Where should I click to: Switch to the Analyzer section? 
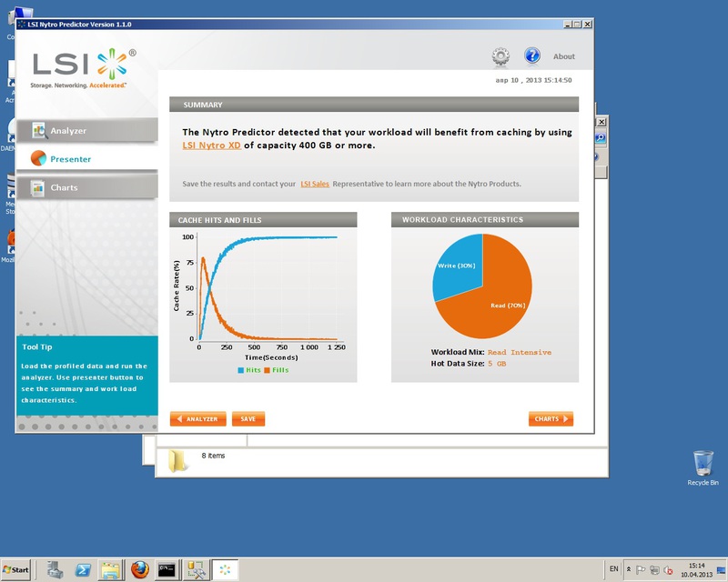tap(87, 130)
